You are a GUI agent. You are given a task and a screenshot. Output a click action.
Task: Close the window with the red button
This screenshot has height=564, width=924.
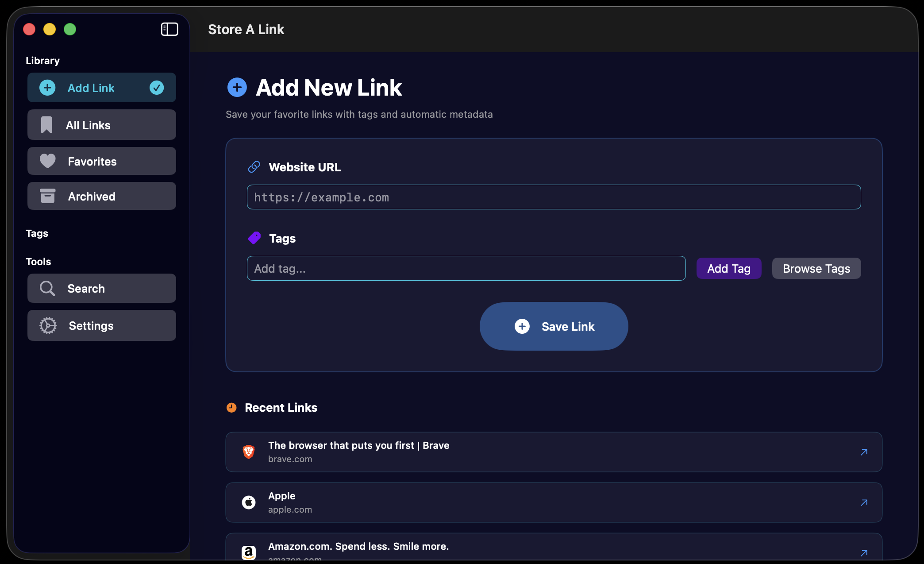29,29
